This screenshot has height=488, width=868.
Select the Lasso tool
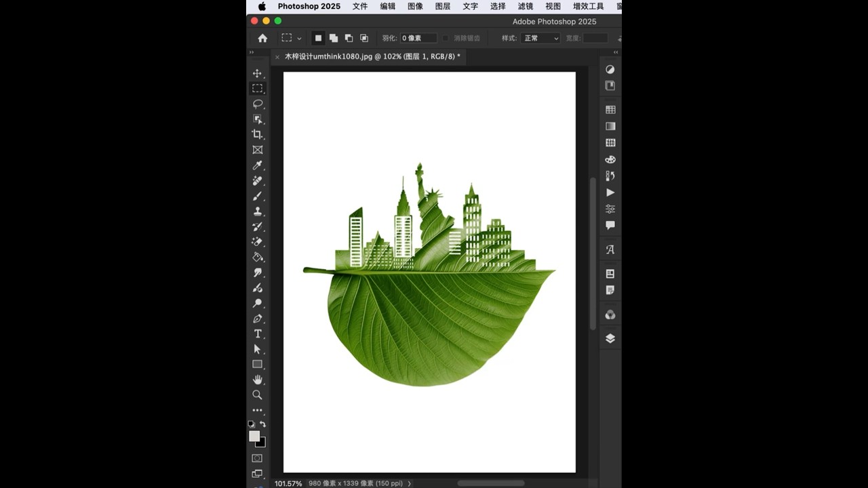pos(257,104)
